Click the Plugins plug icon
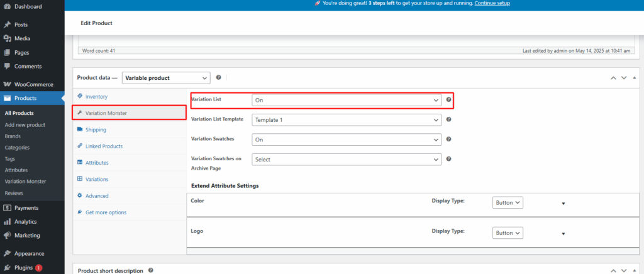This screenshot has height=274, width=644. 7,268
